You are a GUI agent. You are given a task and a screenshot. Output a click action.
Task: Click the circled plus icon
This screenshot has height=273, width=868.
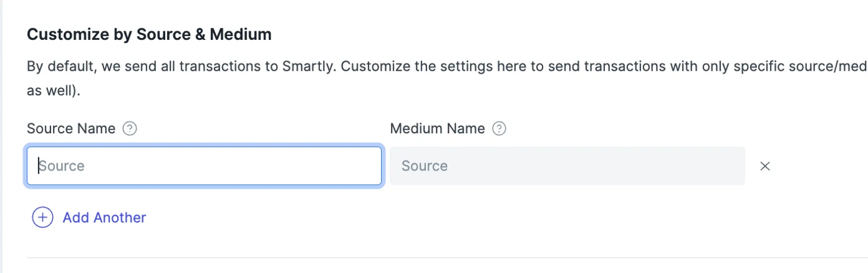tap(42, 217)
